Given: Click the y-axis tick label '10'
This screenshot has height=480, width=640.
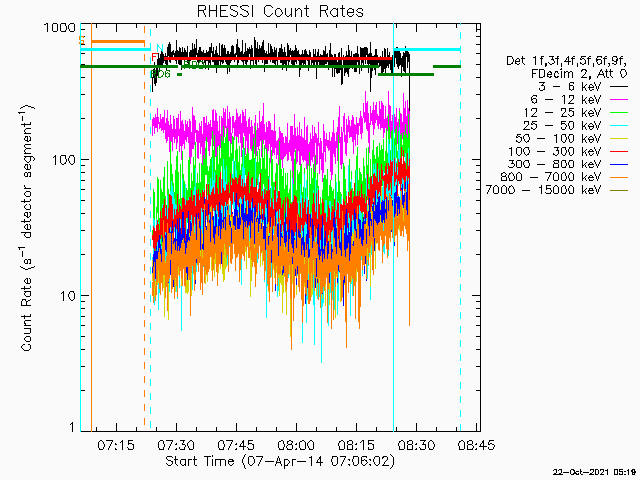Looking at the screenshot, I should click(68, 296).
